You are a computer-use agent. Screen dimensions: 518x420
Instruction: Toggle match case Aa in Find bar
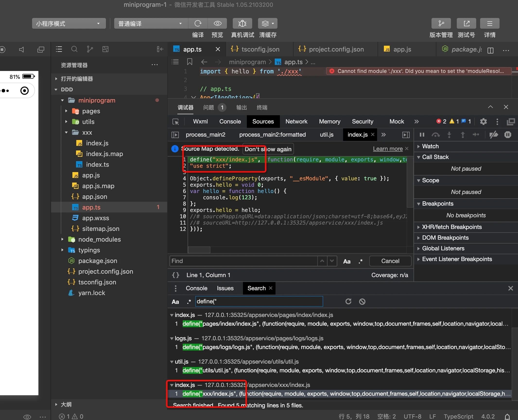(x=347, y=261)
